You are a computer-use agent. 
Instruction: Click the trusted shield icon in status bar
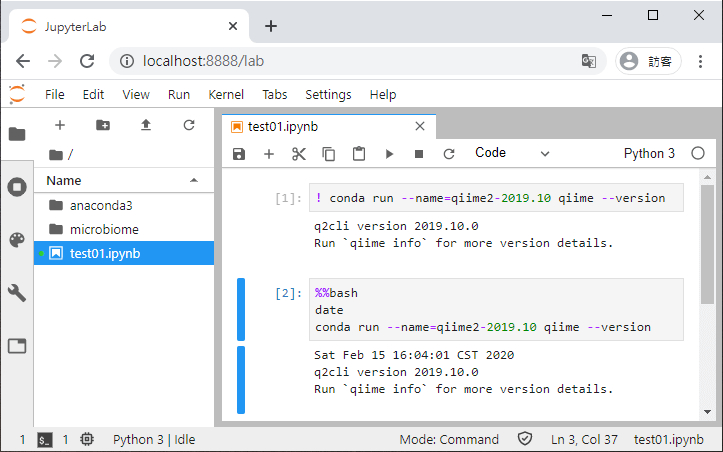tap(525, 439)
